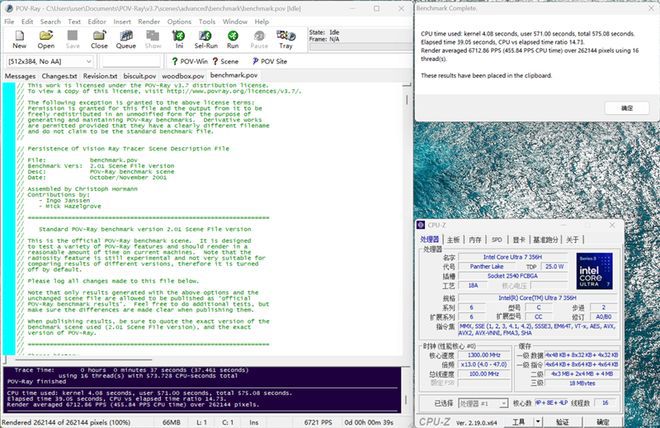
Task: Switch to CPU-Z 显卡 tab
Action: 519,239
